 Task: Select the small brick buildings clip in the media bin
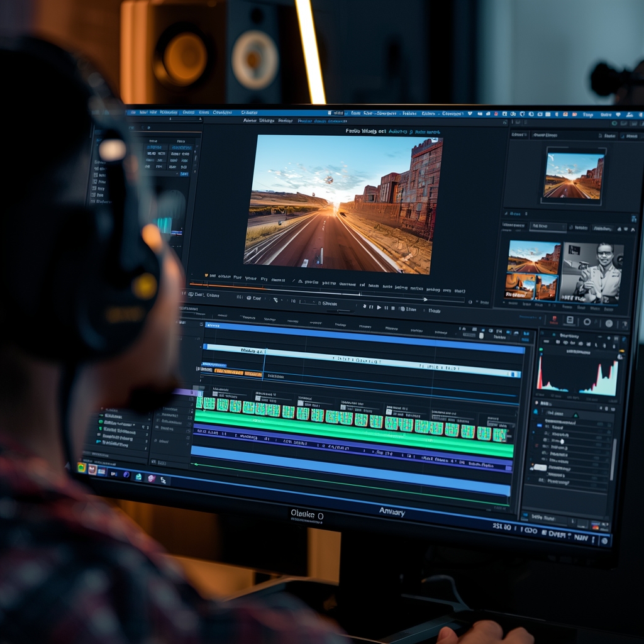point(546,287)
